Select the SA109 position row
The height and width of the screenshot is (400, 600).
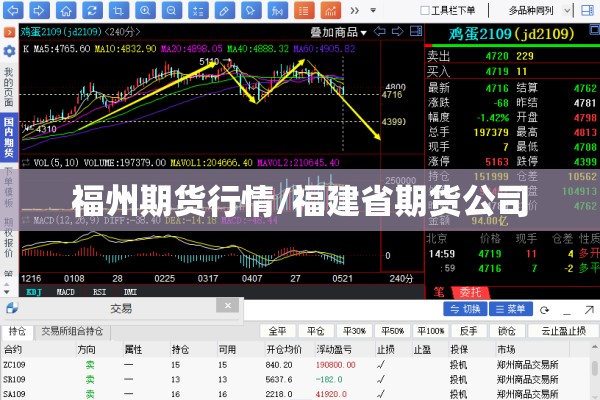coord(295,394)
